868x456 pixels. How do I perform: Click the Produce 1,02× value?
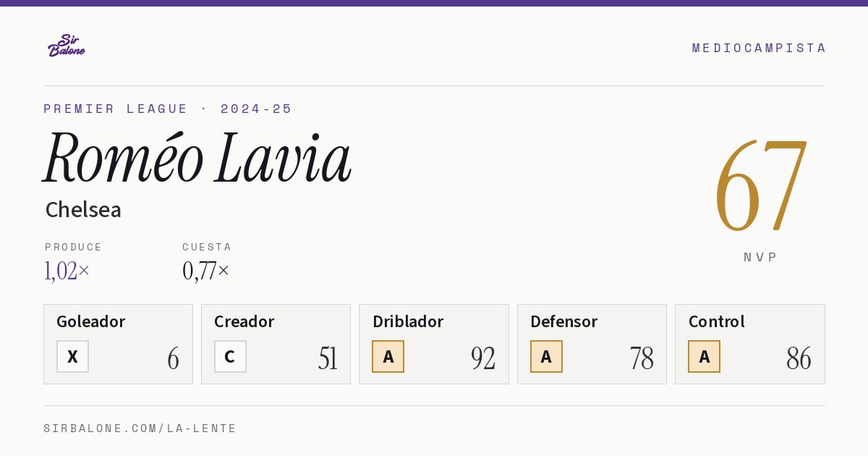click(x=67, y=271)
